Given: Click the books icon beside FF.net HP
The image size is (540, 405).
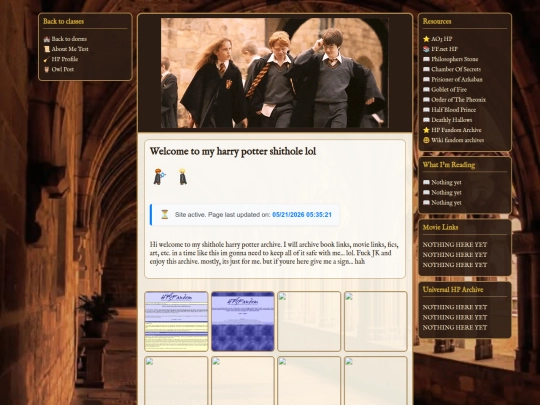Looking at the screenshot, I should point(426,49).
